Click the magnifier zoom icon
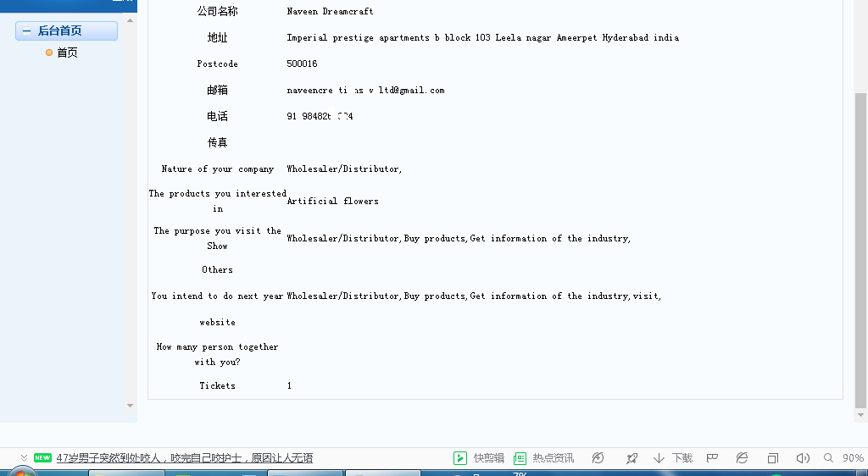The width and height of the screenshot is (868, 476). (829, 457)
